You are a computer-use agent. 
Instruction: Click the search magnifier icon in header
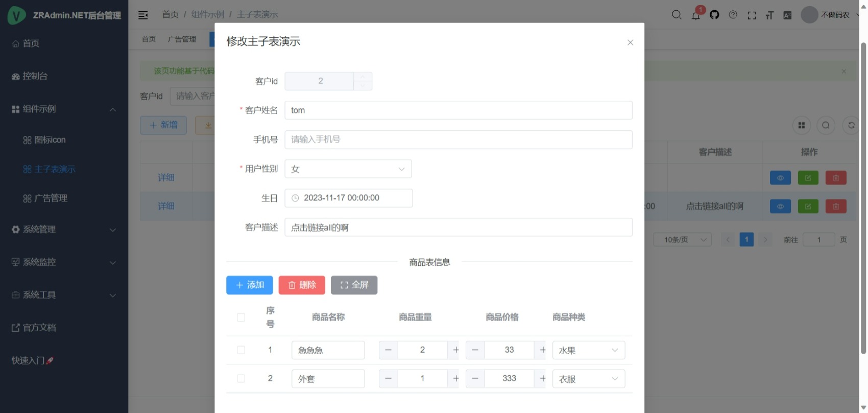pos(677,15)
